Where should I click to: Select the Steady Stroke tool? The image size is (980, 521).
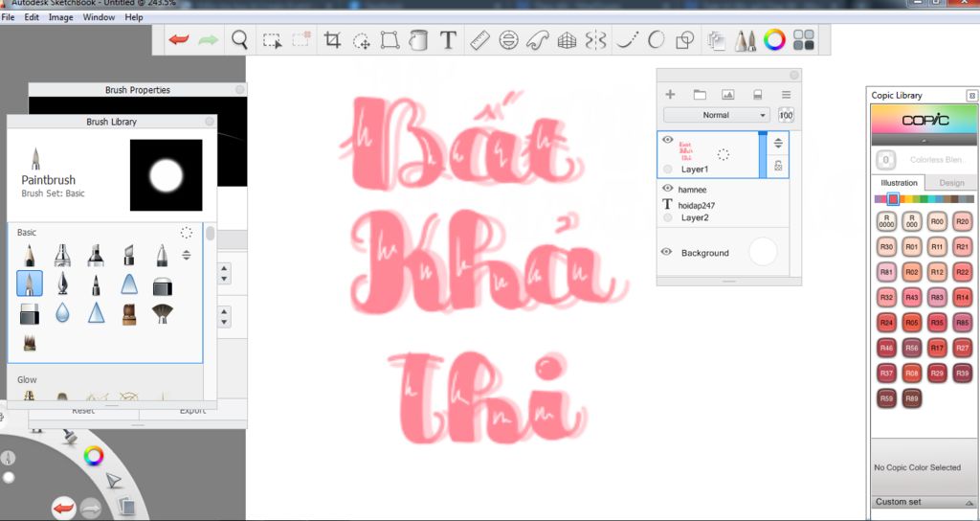(627, 40)
